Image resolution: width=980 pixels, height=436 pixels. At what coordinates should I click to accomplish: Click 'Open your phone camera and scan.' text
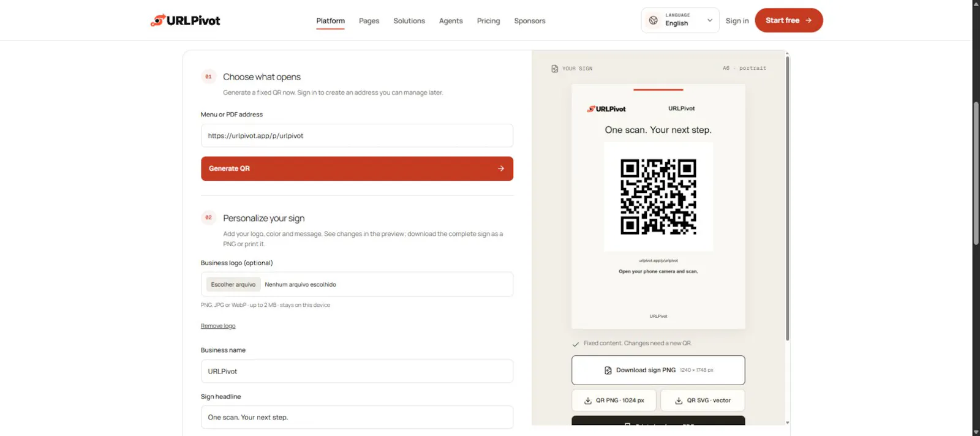658,271
